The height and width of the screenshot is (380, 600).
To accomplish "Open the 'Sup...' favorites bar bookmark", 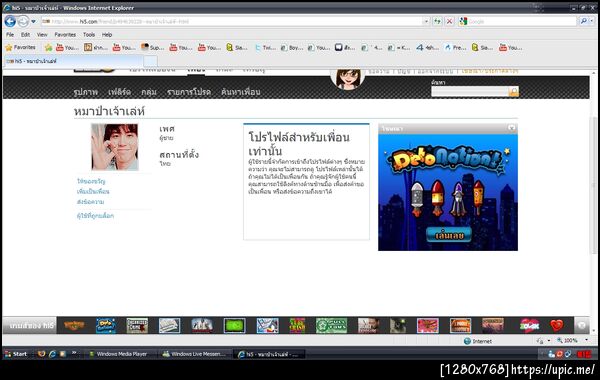I will [152, 47].
